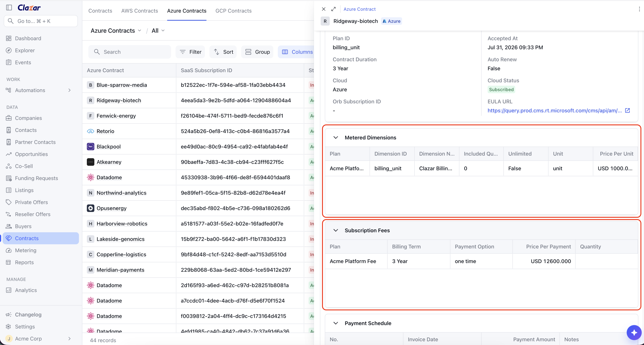Viewport: 644px width, 345px height.
Task: Open the Fenwick-energy contract
Action: click(116, 116)
